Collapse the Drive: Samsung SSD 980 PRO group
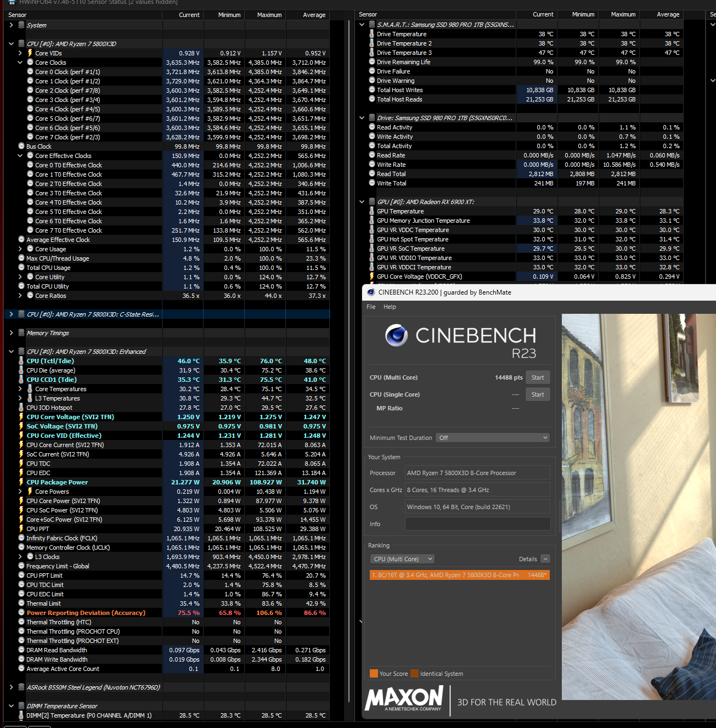Viewport: 716px width, 728px height. [362, 118]
